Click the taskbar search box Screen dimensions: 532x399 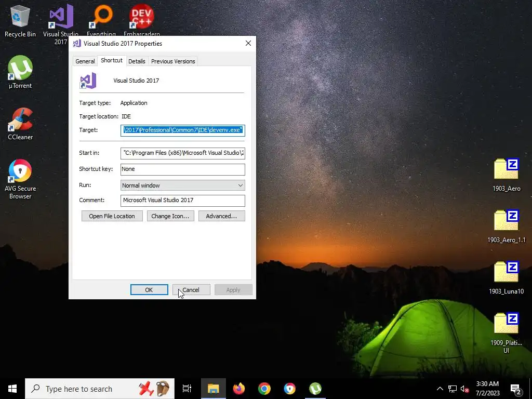(100, 389)
